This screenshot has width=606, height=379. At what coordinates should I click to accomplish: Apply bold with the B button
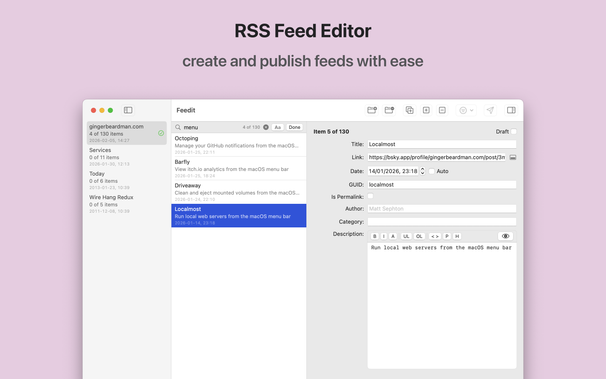(x=374, y=236)
